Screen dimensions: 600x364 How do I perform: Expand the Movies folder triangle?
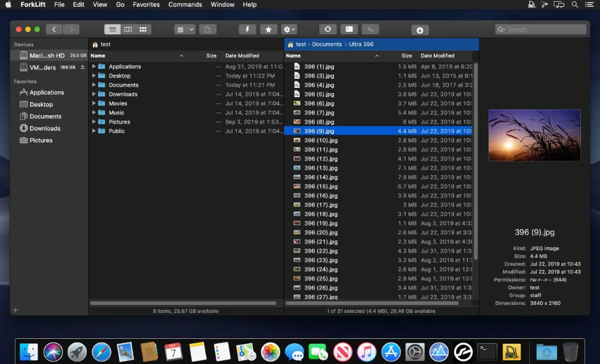click(94, 103)
